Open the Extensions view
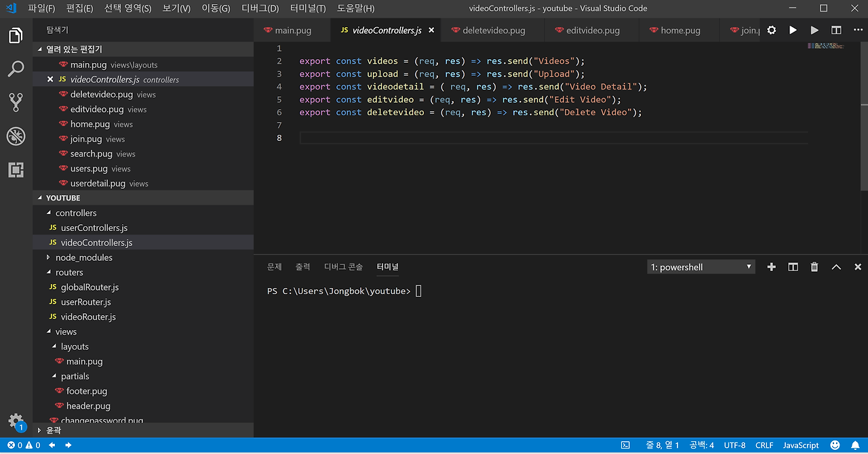 (16, 170)
